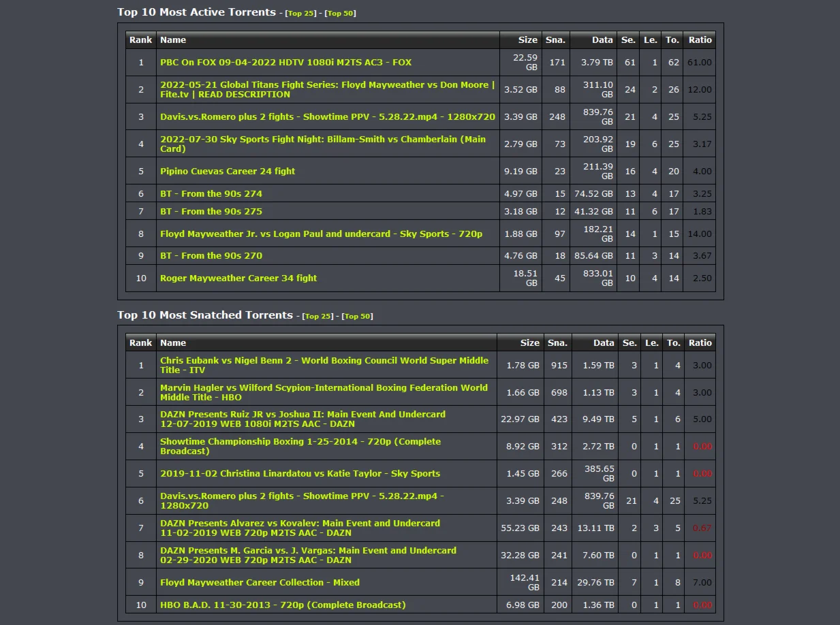Open Pipino Cuevas Career 24 fight torrent
Viewport: 840px width, 625px height.
(228, 171)
